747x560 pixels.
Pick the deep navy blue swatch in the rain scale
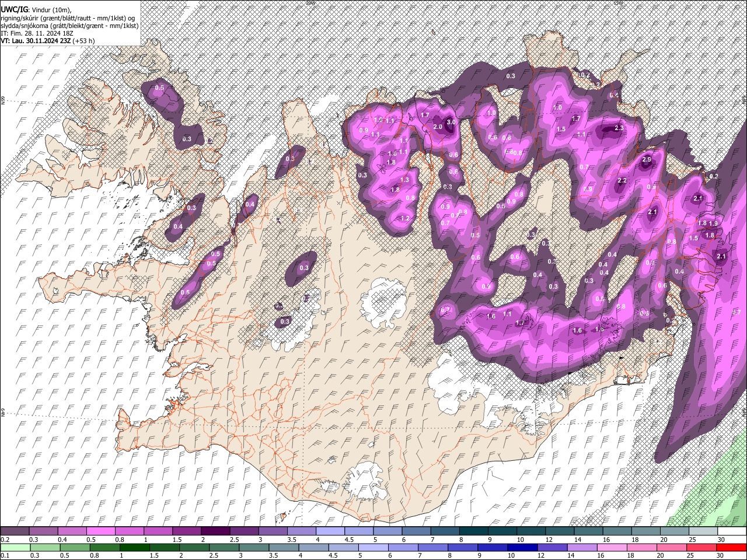pos(522,547)
